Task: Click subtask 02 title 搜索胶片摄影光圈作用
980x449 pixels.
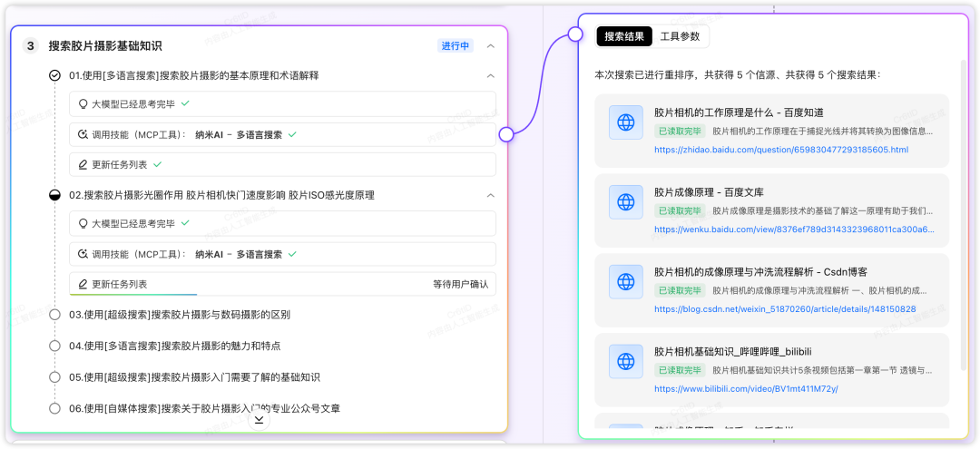Action: [221, 195]
